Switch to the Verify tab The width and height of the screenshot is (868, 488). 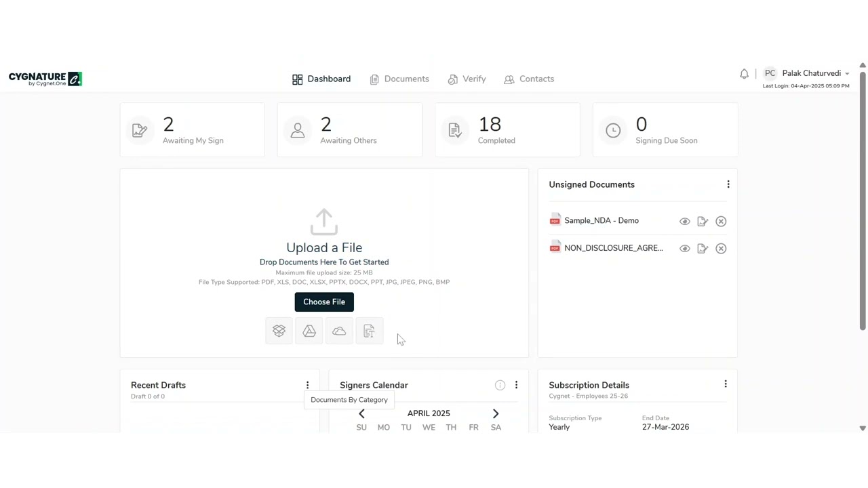pyautogui.click(x=467, y=79)
